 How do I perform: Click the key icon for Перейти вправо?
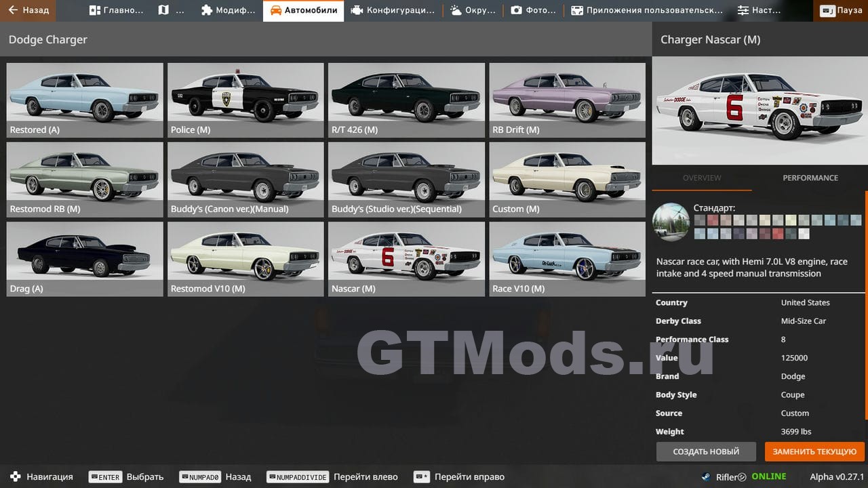pyautogui.click(x=422, y=477)
